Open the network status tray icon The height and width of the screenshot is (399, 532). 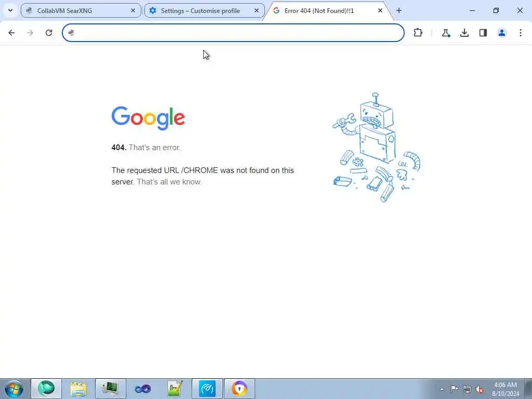tap(467, 389)
